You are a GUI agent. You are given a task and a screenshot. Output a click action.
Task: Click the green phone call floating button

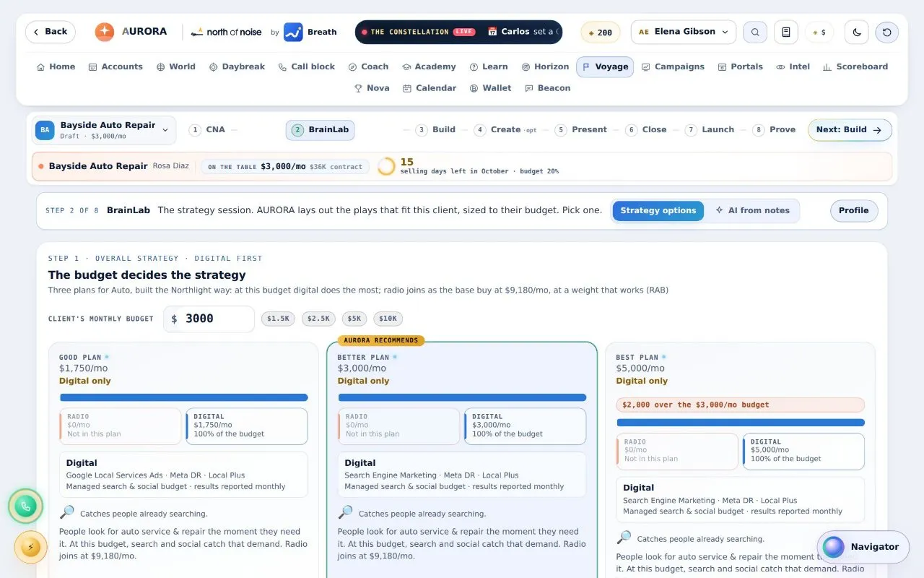point(26,506)
